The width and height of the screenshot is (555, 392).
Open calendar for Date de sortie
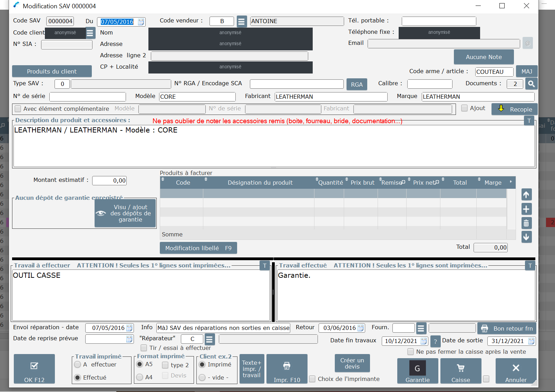(531, 341)
